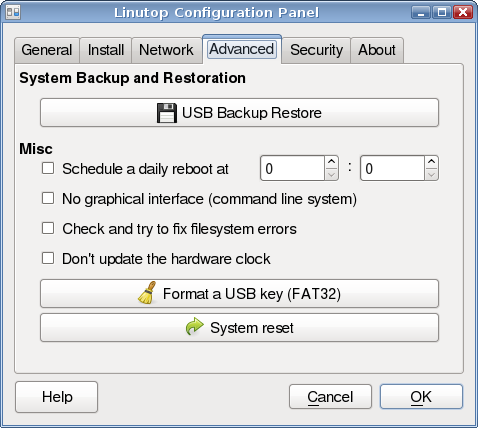Open the Security tab
Screen dimensions: 478x428
coord(316,50)
